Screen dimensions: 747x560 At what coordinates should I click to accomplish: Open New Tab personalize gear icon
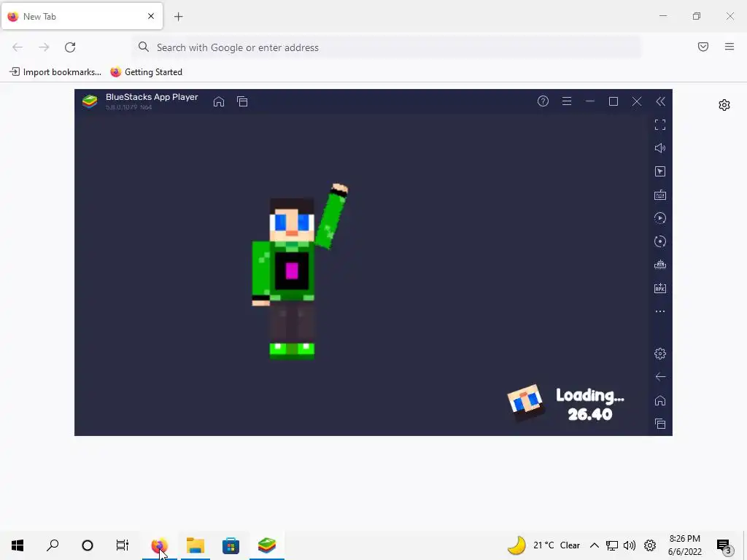click(724, 105)
